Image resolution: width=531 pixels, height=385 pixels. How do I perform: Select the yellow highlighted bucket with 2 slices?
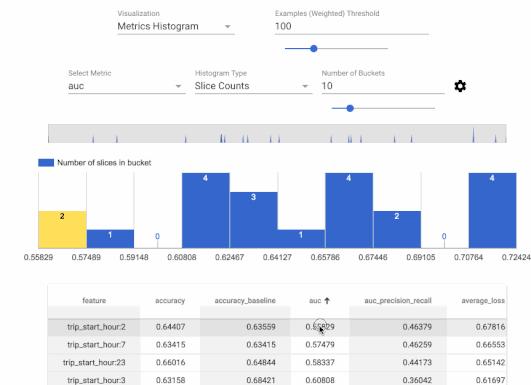point(62,230)
